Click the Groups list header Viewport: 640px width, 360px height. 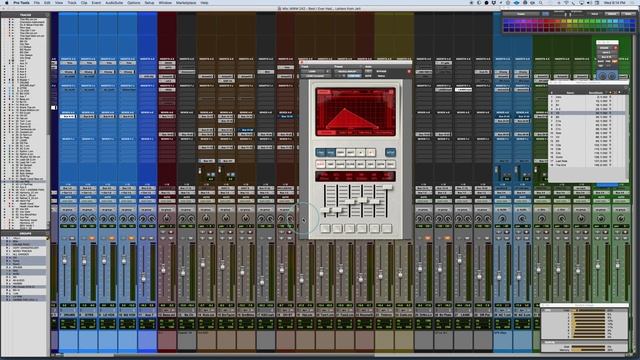[24, 233]
